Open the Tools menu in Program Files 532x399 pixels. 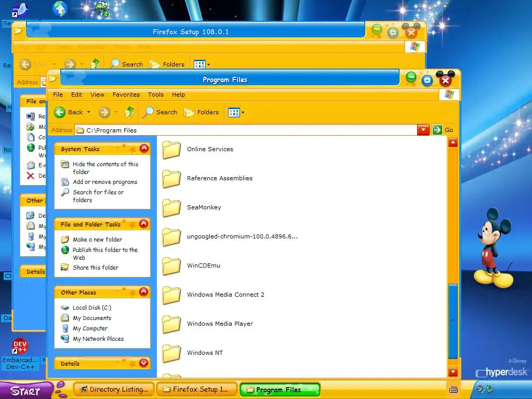pos(156,95)
